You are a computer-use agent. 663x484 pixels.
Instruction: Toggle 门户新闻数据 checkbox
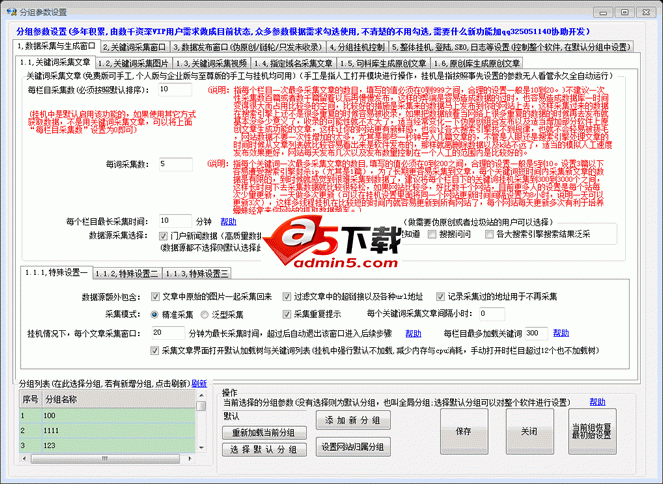(163, 235)
